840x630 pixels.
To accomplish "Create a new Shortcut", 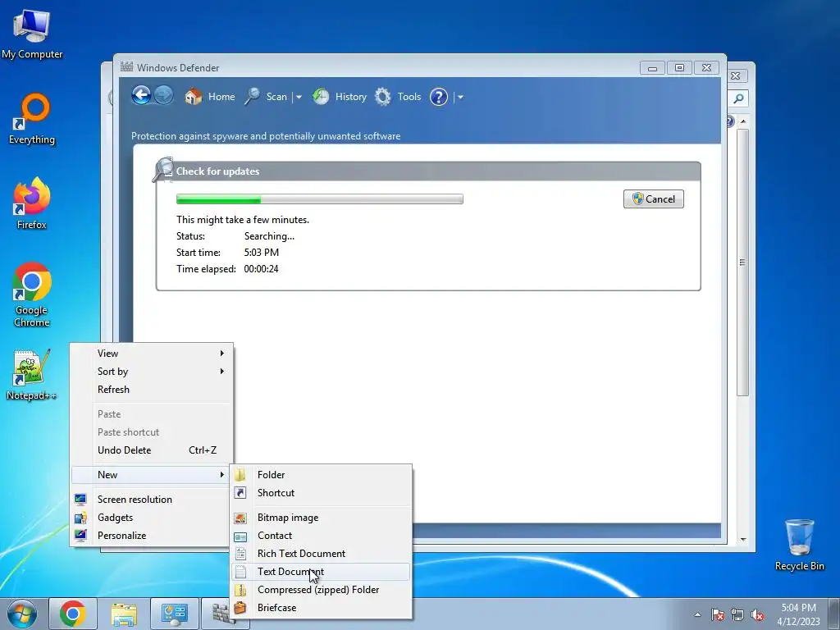I will click(x=321, y=493).
